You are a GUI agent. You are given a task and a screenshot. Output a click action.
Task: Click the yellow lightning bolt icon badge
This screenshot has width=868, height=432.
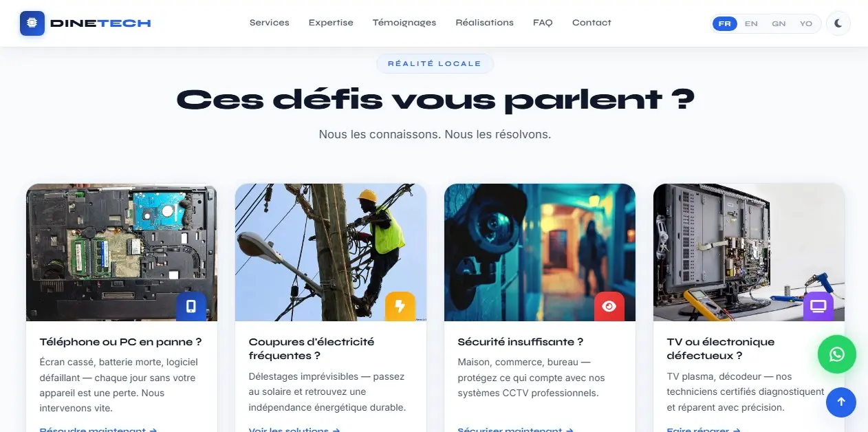(400, 307)
